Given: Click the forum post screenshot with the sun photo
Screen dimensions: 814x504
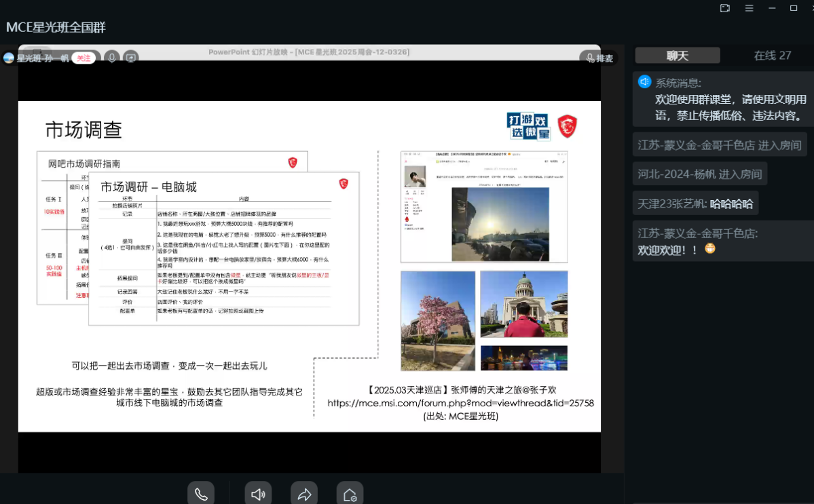Looking at the screenshot, I should click(x=484, y=207).
